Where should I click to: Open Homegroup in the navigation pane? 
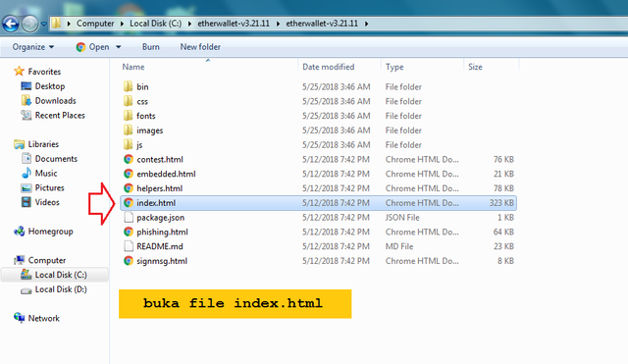click(50, 232)
